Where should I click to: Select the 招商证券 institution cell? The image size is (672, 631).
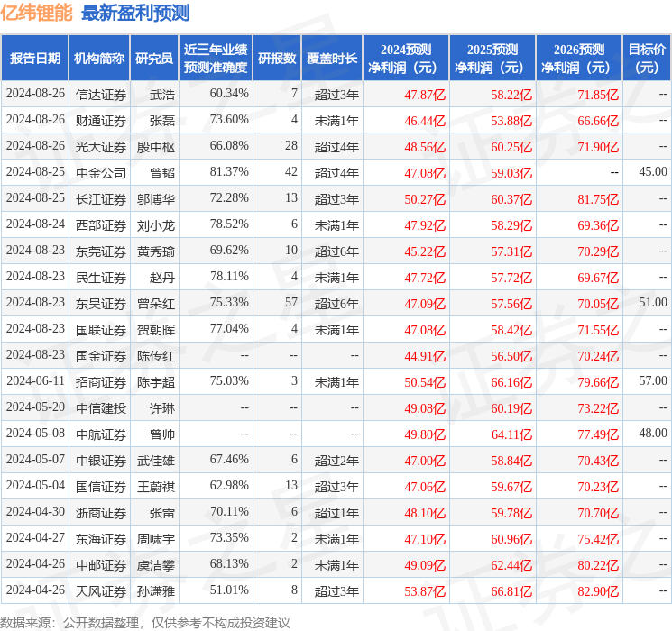[101, 382]
